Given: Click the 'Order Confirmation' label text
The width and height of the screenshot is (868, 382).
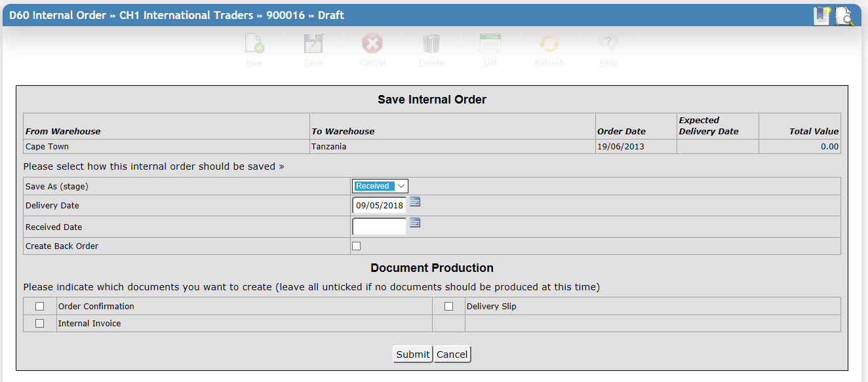Looking at the screenshot, I should [x=96, y=307].
